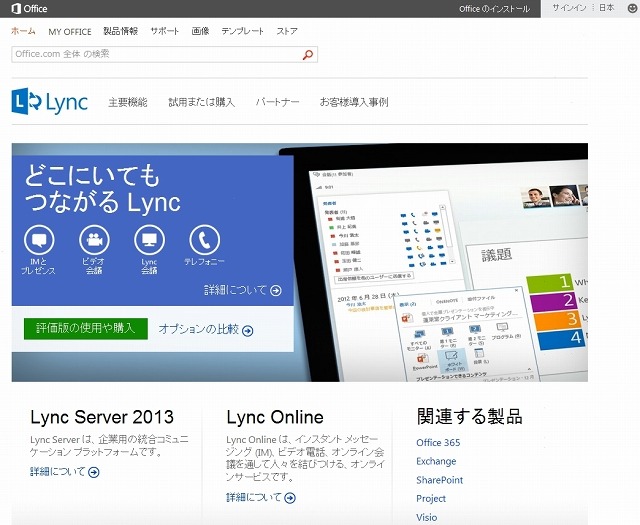Image resolution: width=640 pixels, height=525 pixels.
Task: Select the お客様導入事例 Lync tab
Action: pyautogui.click(x=354, y=102)
